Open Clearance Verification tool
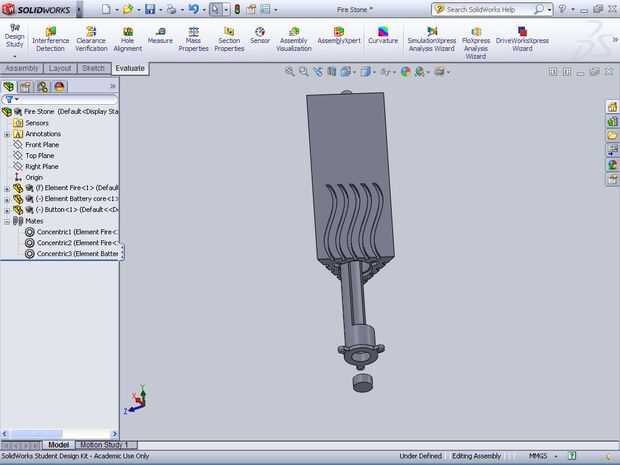Screen dimensions: 620x465 pyautogui.click(x=91, y=39)
